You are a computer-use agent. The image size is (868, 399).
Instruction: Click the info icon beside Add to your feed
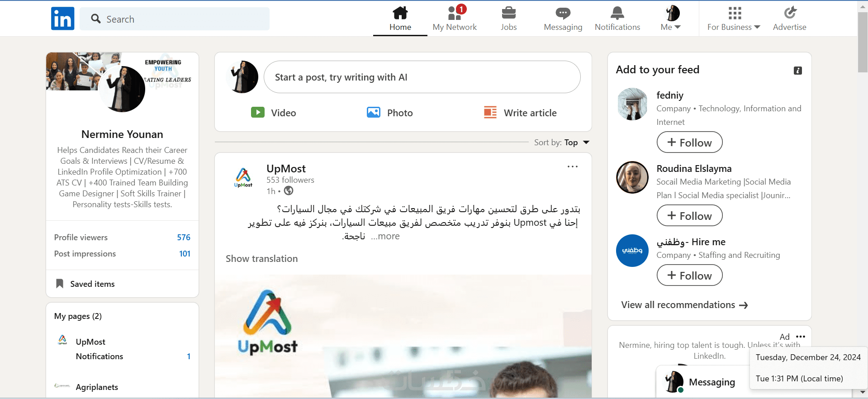coord(798,71)
